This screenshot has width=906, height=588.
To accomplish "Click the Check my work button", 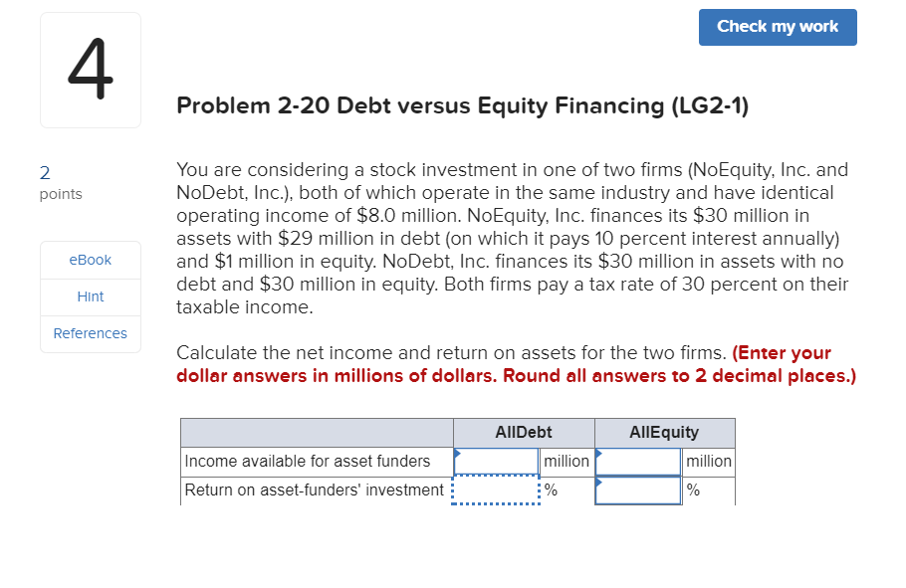I will point(778,27).
